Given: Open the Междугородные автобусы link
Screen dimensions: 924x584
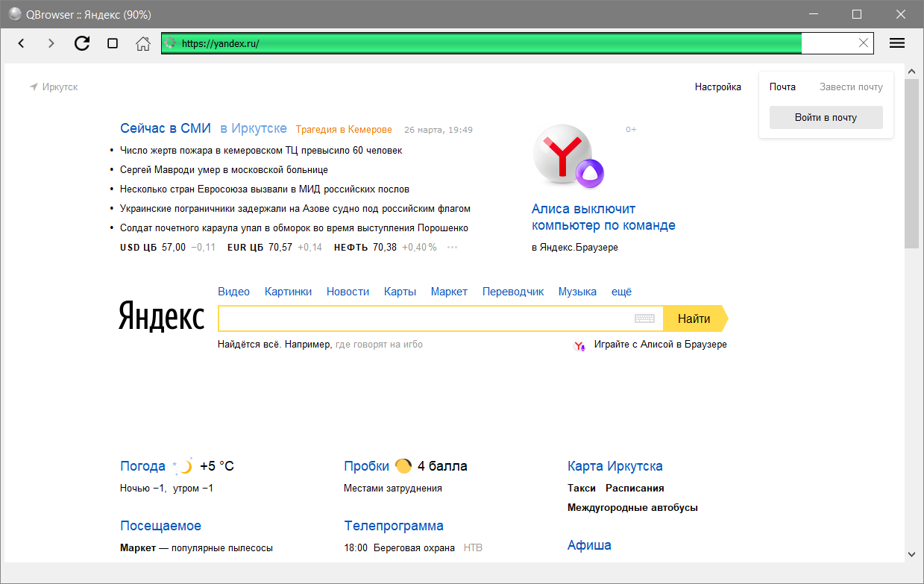Looking at the screenshot, I should pos(632,508).
